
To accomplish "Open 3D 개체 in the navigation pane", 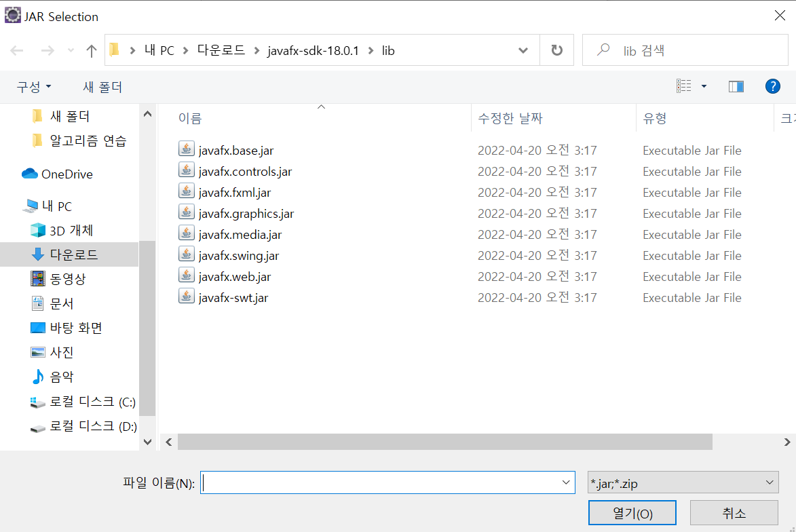I will [x=71, y=231].
